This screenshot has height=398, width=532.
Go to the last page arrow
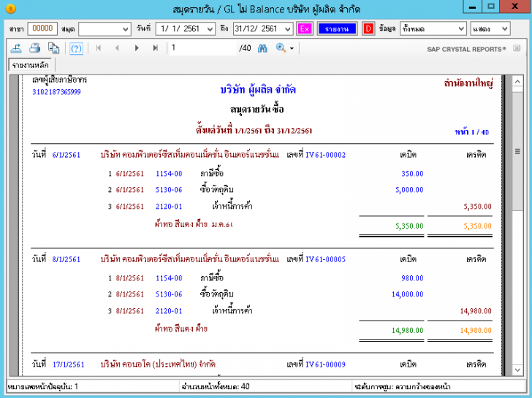[x=156, y=48]
